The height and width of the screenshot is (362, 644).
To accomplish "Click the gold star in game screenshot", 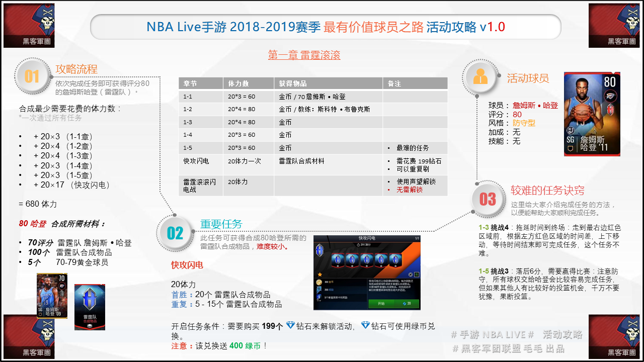I will click(320, 275).
